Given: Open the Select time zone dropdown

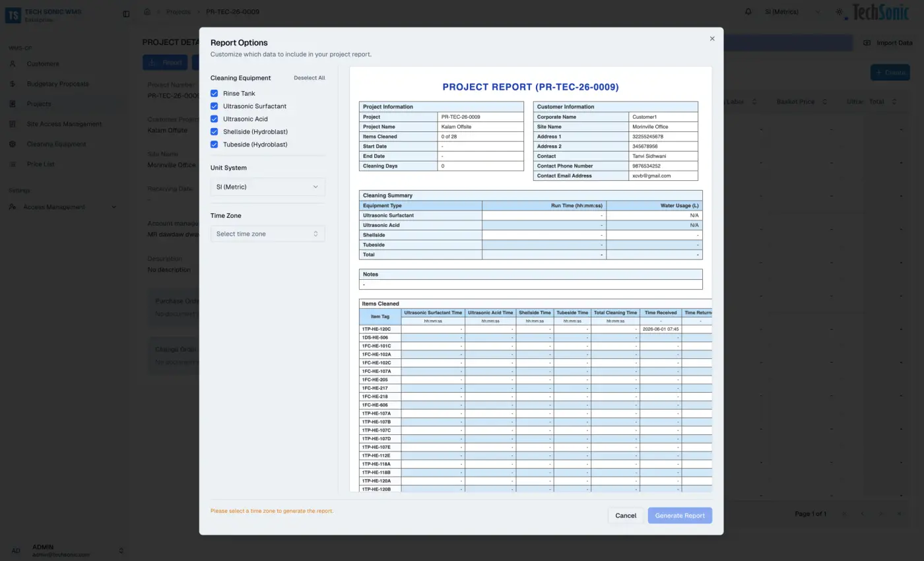Looking at the screenshot, I should [x=267, y=234].
